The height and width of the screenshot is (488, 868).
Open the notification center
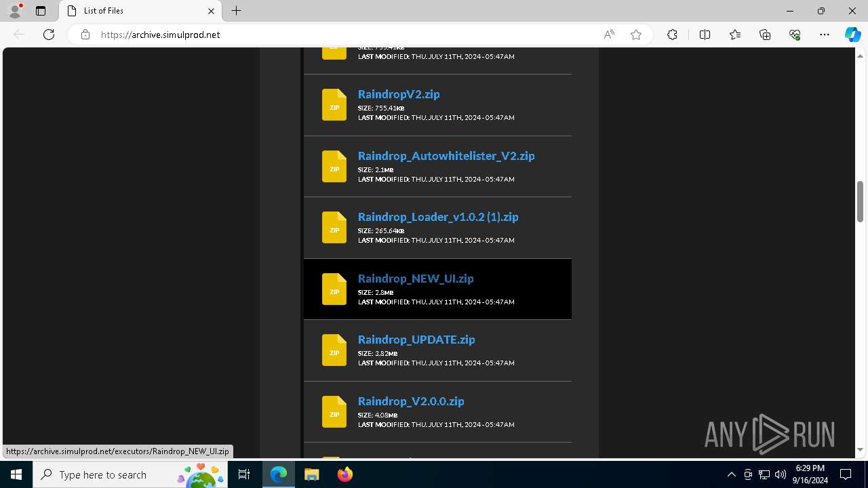(x=846, y=474)
